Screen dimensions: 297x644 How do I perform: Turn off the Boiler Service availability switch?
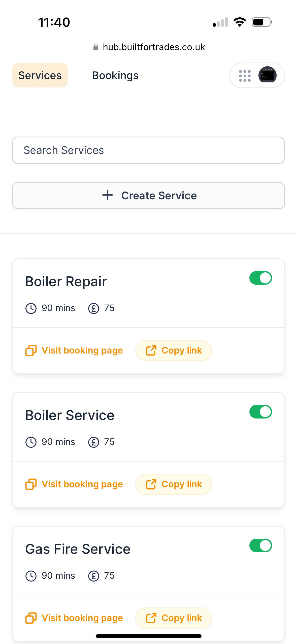pos(260,411)
